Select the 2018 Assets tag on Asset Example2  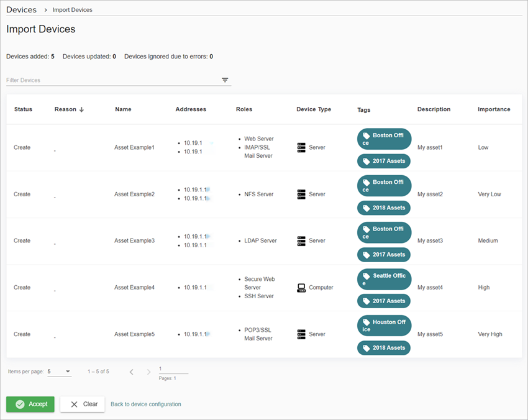[384, 208]
